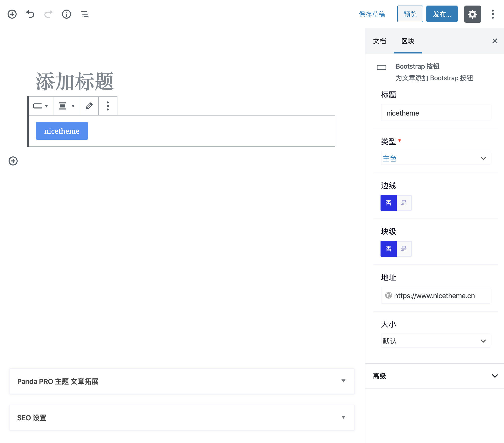The height and width of the screenshot is (443, 504).
Task: Click the Bootstrap 按钮 block icon in sidebar
Action: click(x=382, y=68)
